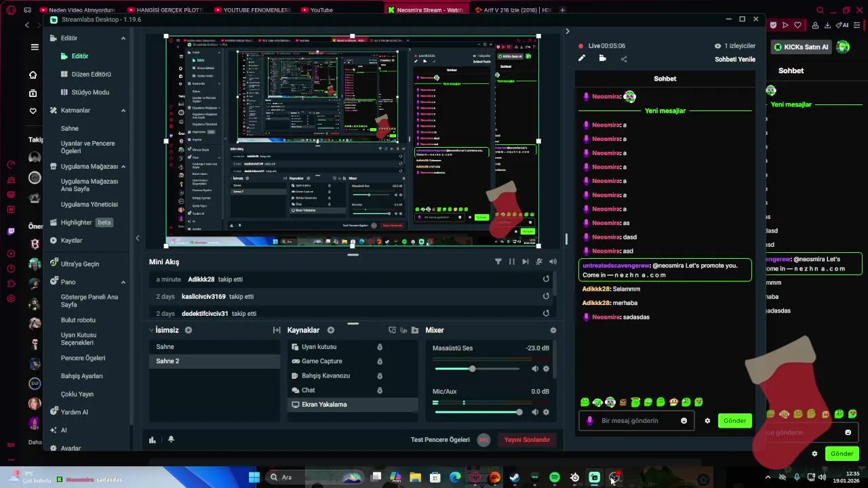Collapse the chat panel with the right arrow
The image size is (868, 488).
(568, 31)
